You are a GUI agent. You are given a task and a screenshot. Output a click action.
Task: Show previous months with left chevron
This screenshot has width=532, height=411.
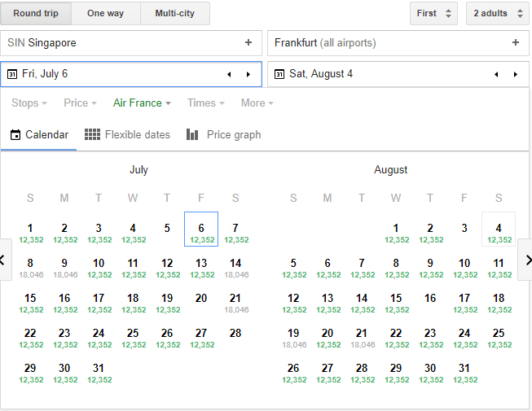point(5,260)
